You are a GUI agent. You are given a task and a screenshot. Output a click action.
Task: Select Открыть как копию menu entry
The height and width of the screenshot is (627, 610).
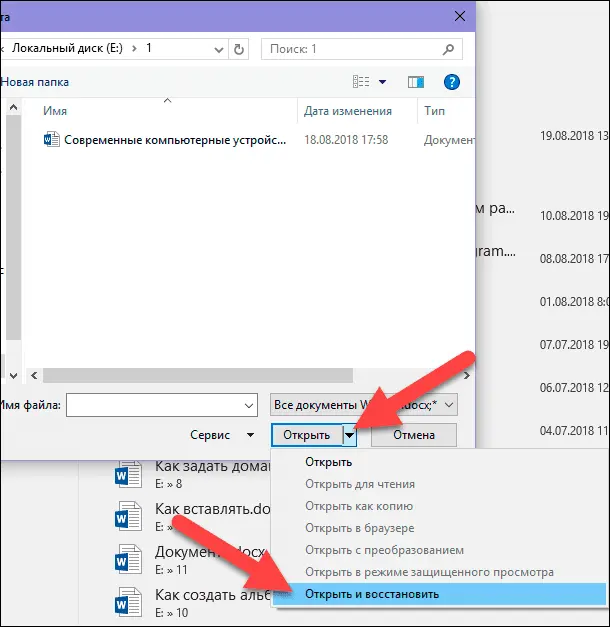pos(354,506)
